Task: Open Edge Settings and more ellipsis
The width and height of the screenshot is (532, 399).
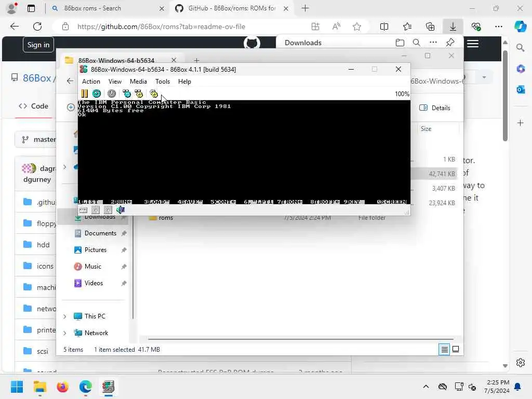Action: pyautogui.click(x=498, y=26)
